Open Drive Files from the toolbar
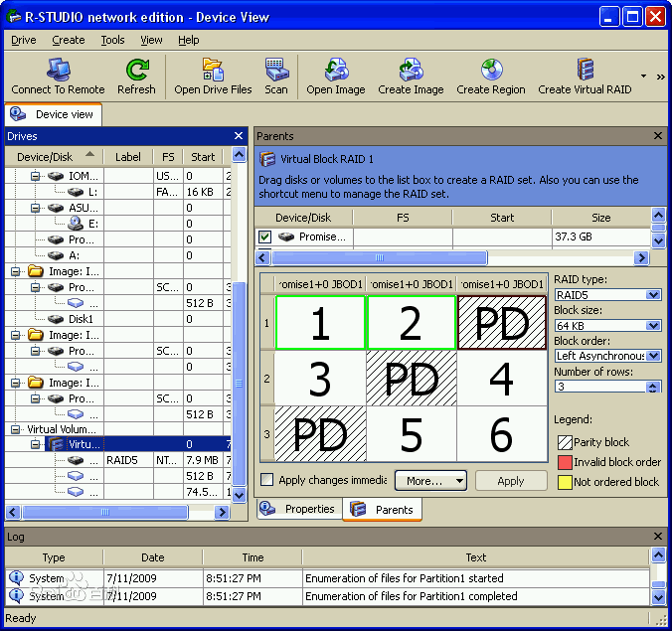Image resolution: width=672 pixels, height=631 pixels. click(x=213, y=71)
